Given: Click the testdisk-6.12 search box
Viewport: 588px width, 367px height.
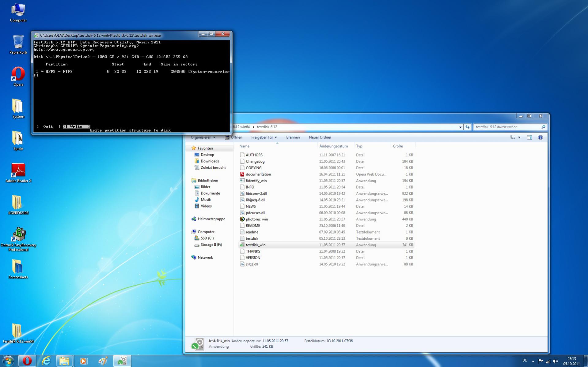Looking at the screenshot, I should pos(510,127).
